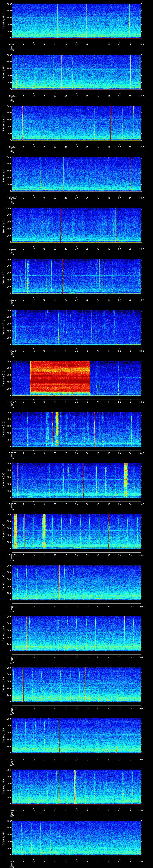
Task: Select the red spike near 46 seconds in 13:03:00 panel
Action: 110,123
